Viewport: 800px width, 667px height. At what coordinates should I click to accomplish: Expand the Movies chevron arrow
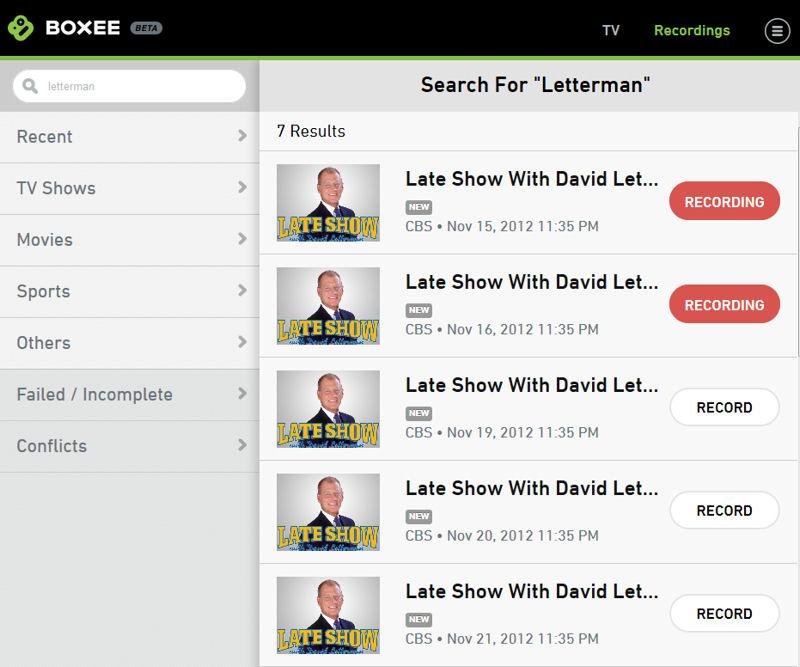click(x=242, y=239)
